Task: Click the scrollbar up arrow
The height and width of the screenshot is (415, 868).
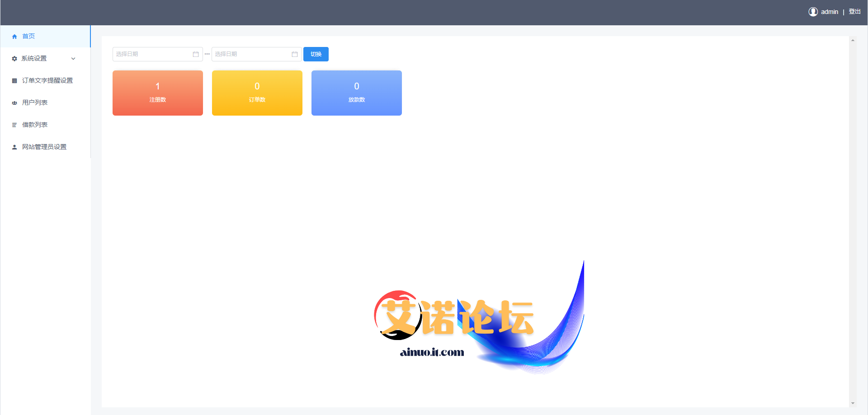Action: pos(853,40)
